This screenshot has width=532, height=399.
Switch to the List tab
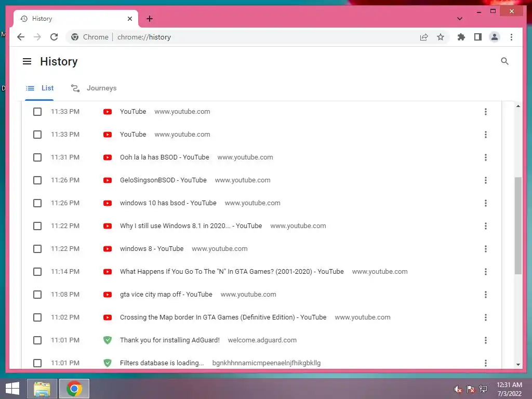[39, 88]
